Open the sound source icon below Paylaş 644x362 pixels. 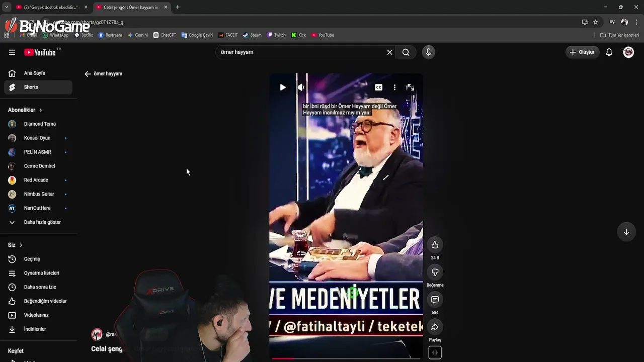coord(435,353)
